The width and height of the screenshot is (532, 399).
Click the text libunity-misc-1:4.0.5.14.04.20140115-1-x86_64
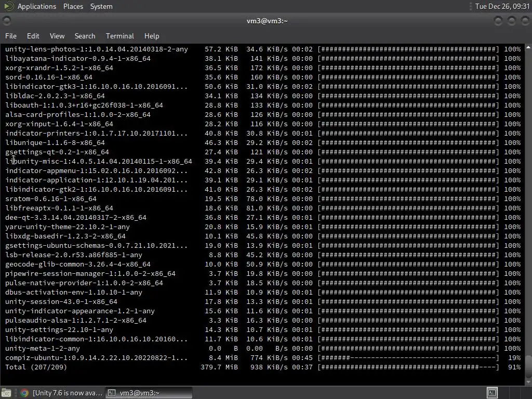(x=99, y=162)
